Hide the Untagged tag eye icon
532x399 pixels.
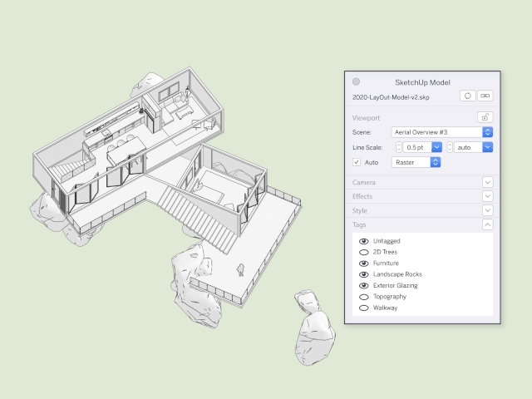(363, 241)
